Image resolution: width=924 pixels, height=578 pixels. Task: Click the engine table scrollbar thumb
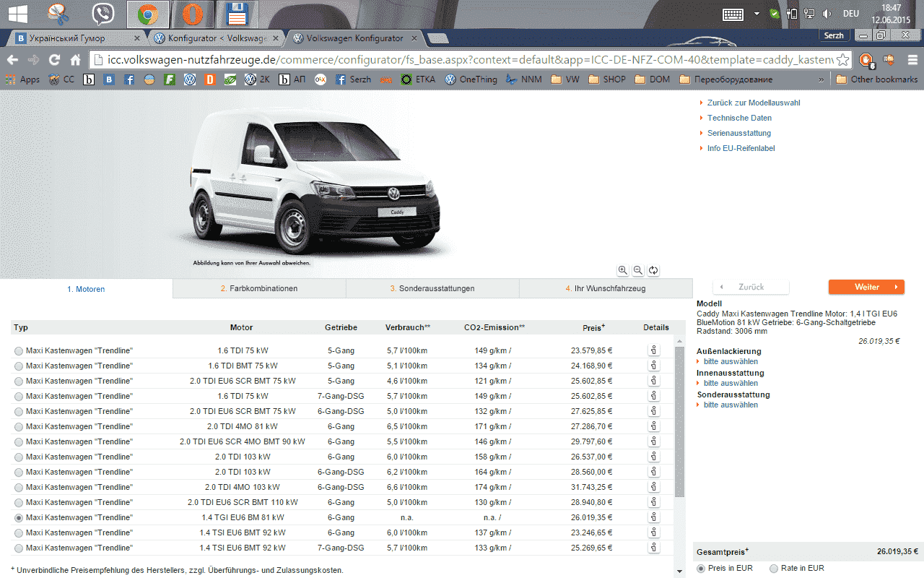pyautogui.click(x=679, y=421)
